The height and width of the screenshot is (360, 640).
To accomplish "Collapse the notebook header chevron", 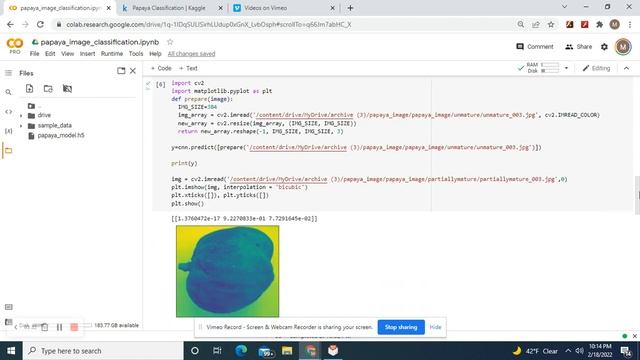I will click(x=627, y=68).
